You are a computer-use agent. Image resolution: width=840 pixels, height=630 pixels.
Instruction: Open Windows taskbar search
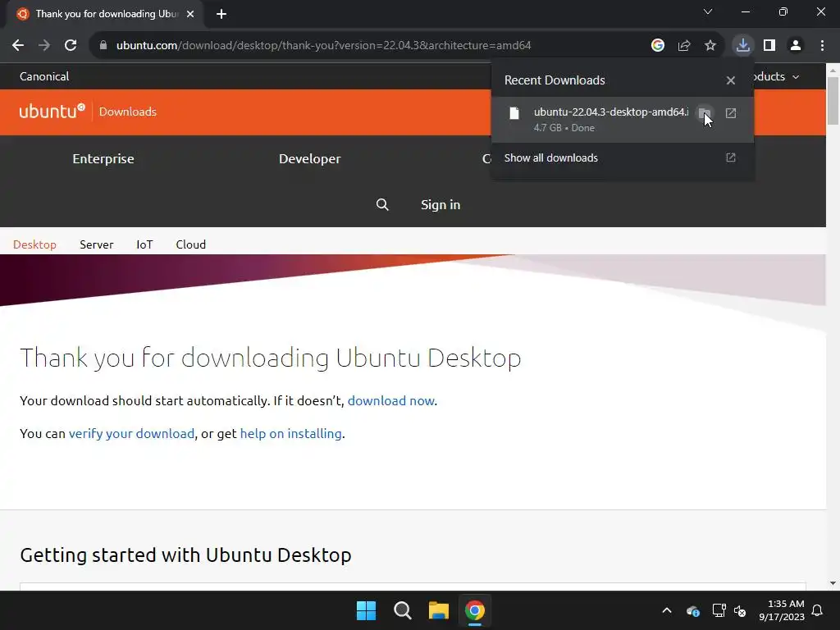tap(402, 610)
